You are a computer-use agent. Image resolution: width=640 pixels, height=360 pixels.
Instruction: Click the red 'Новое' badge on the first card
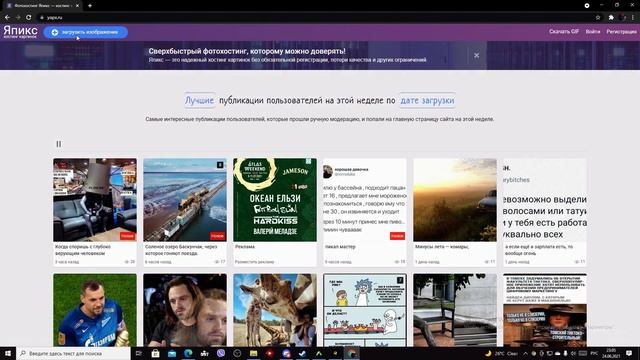(127, 236)
